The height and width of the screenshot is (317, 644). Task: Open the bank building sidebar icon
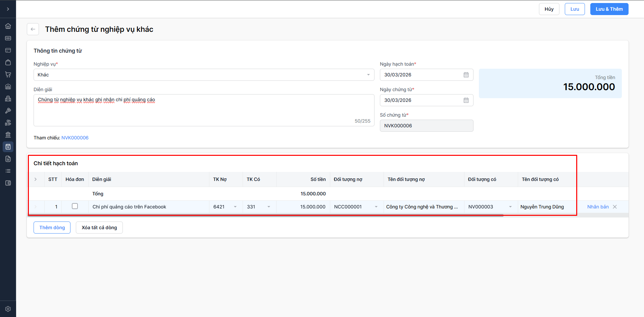[x=8, y=135]
